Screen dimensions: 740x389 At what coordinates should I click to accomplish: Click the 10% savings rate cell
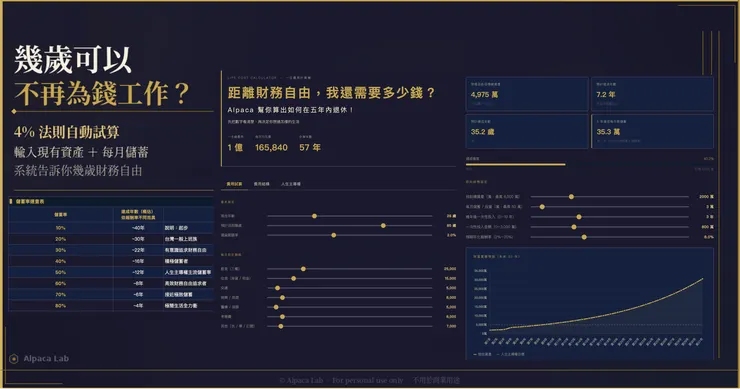click(x=60, y=228)
